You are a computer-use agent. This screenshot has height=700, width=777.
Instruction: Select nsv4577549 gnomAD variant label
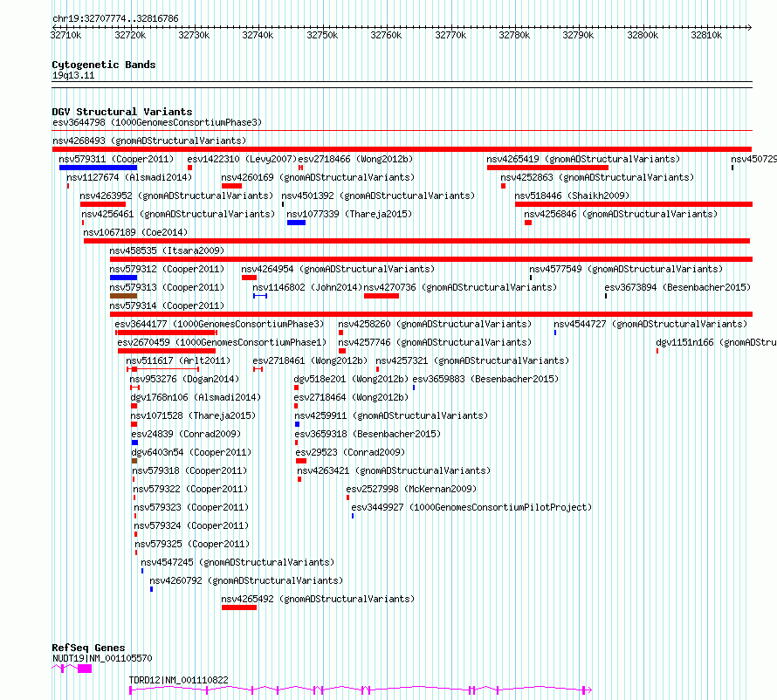[626, 269]
